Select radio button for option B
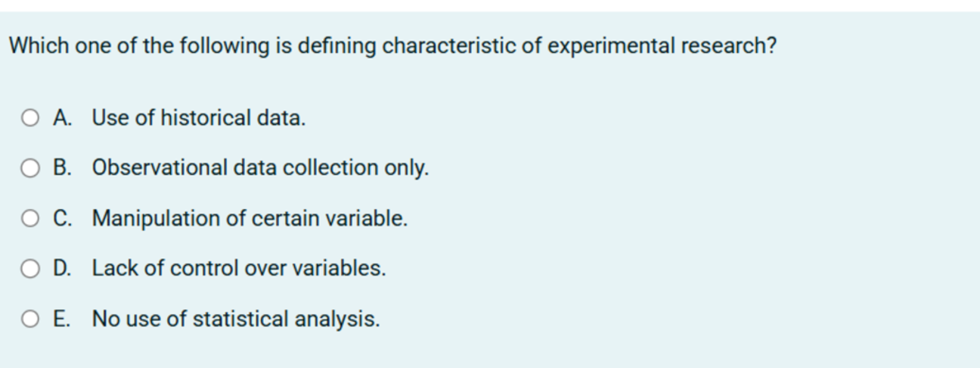The width and height of the screenshot is (980, 368). pos(30,168)
